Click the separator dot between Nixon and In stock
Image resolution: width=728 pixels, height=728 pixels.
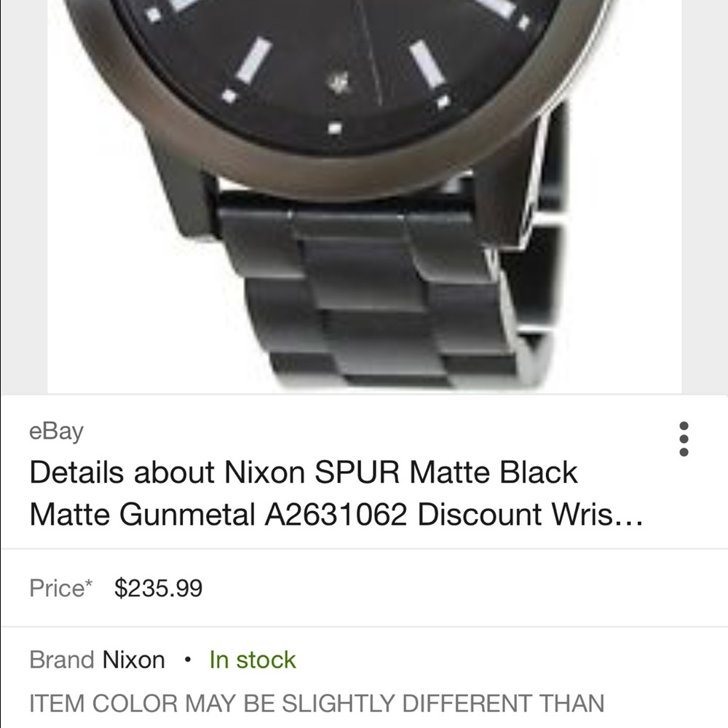coord(188,660)
